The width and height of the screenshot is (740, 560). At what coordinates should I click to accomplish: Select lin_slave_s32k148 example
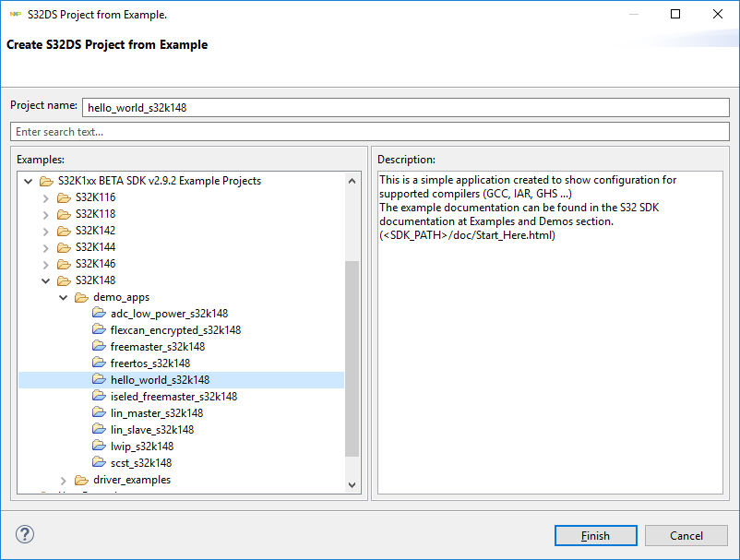click(x=152, y=430)
